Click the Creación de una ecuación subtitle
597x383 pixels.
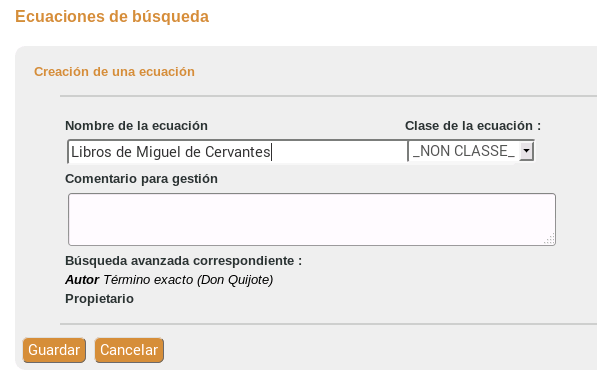[x=114, y=72]
